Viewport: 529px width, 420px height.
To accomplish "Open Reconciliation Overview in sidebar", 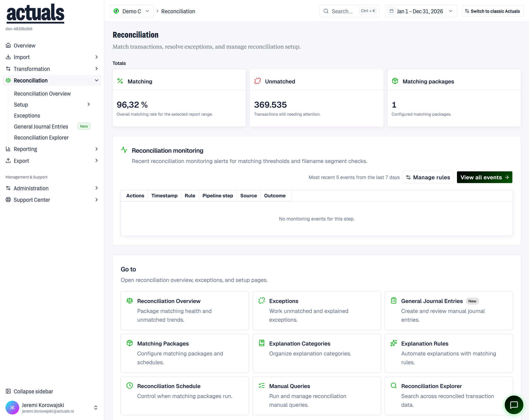I will [x=42, y=94].
